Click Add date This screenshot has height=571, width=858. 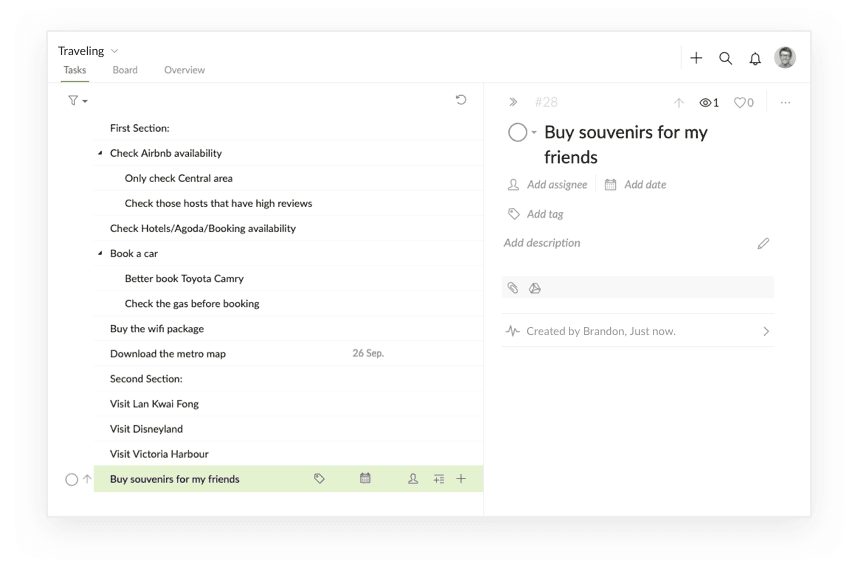point(645,184)
